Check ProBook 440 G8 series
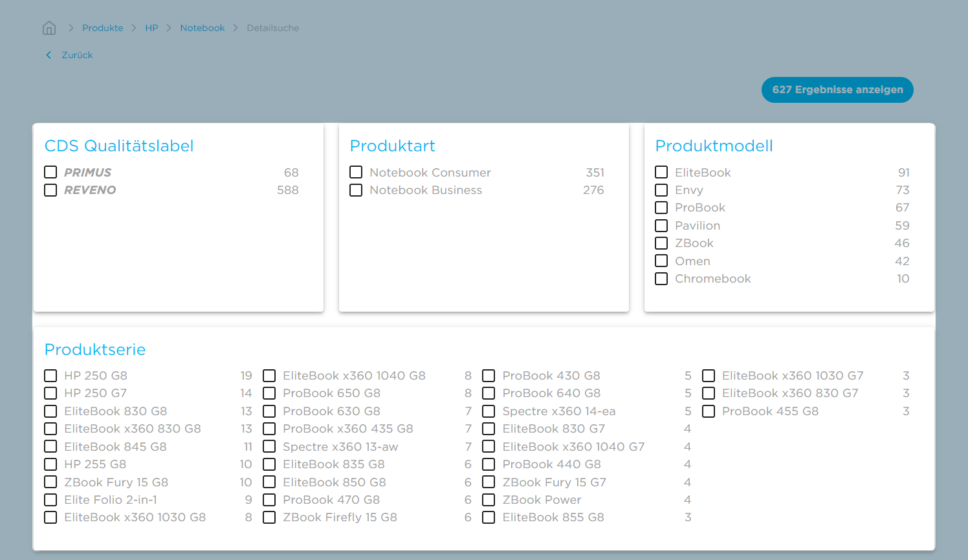 click(489, 464)
